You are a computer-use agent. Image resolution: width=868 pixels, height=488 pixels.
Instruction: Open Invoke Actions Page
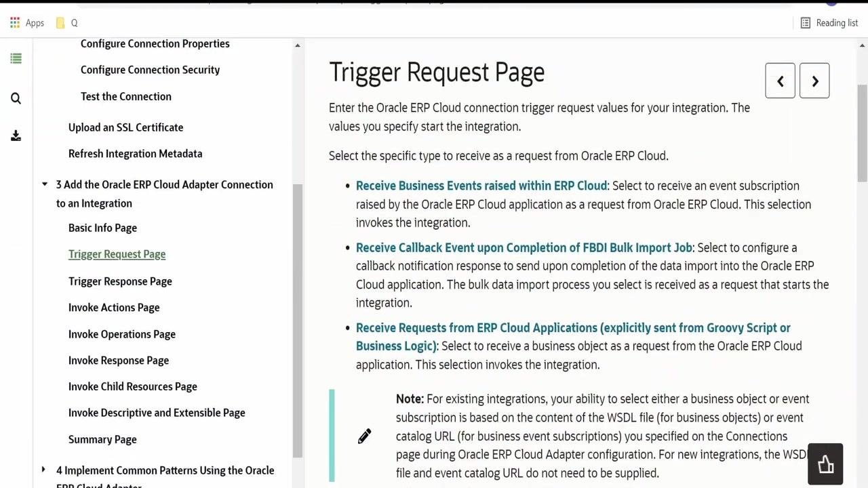[114, 308]
